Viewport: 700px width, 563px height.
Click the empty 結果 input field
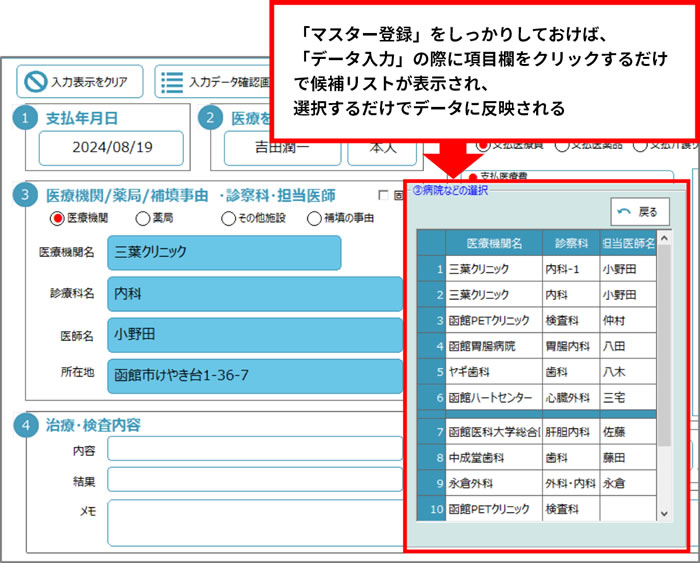pyautogui.click(x=255, y=480)
